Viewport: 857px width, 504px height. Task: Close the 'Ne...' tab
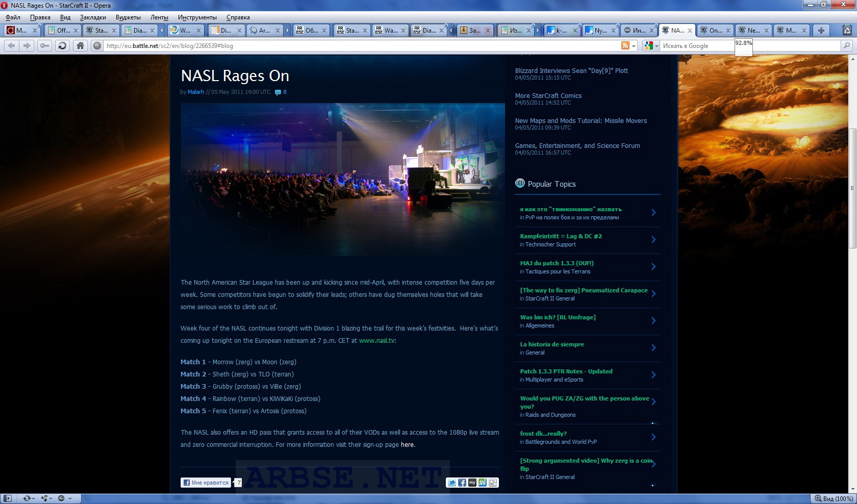[x=766, y=31]
